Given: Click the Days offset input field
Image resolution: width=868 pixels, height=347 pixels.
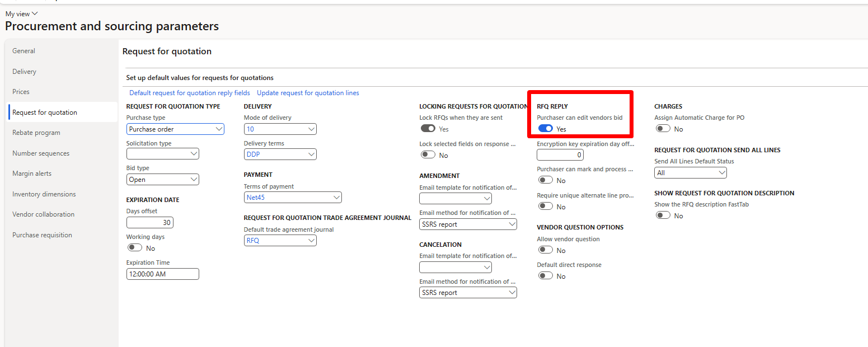Looking at the screenshot, I should [x=149, y=223].
